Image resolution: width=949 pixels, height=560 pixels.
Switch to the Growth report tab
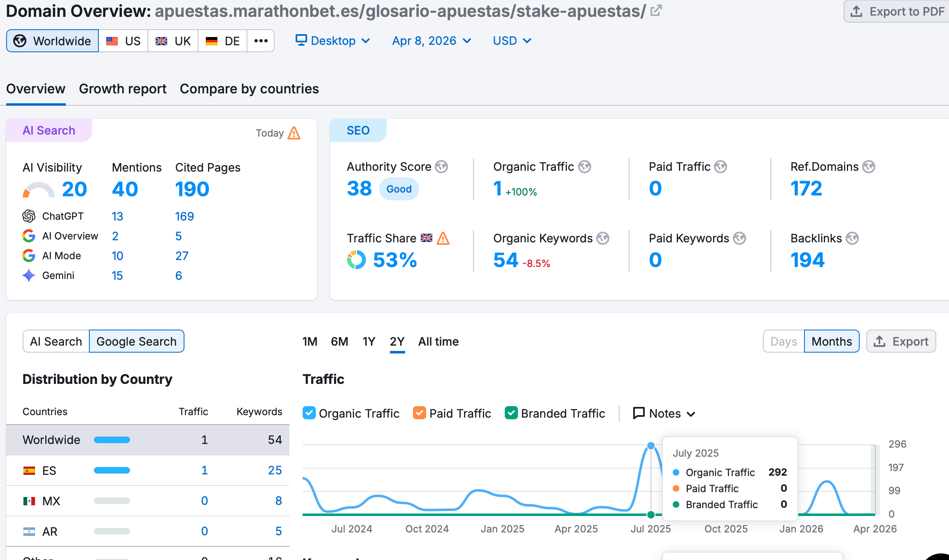pyautogui.click(x=123, y=89)
